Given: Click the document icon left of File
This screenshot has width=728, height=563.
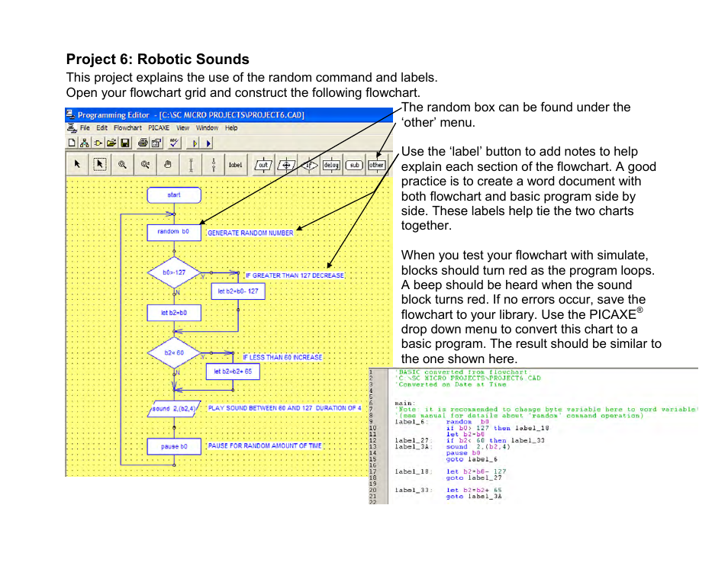Looking at the screenshot, I should (x=72, y=127).
